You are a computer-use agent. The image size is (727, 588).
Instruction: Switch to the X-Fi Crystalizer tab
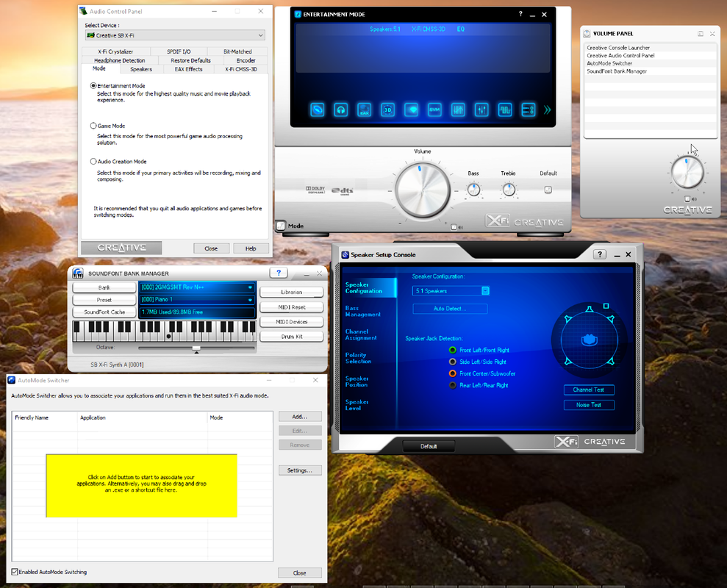pos(115,51)
